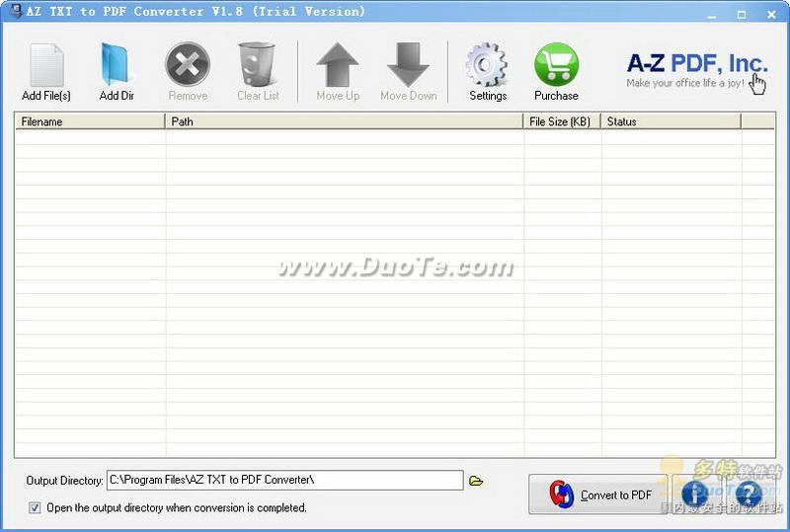Click the Add File(s) toolbar icon
Viewport: 790px width, 532px height.
tap(46, 65)
